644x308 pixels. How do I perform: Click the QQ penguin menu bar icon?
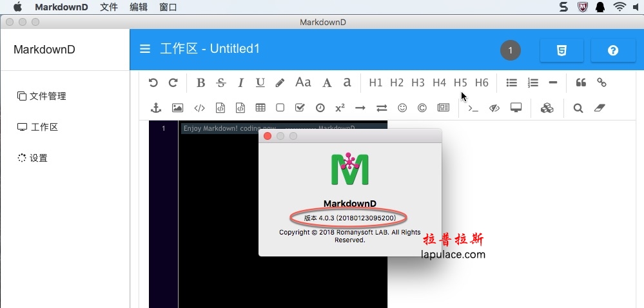600,6
